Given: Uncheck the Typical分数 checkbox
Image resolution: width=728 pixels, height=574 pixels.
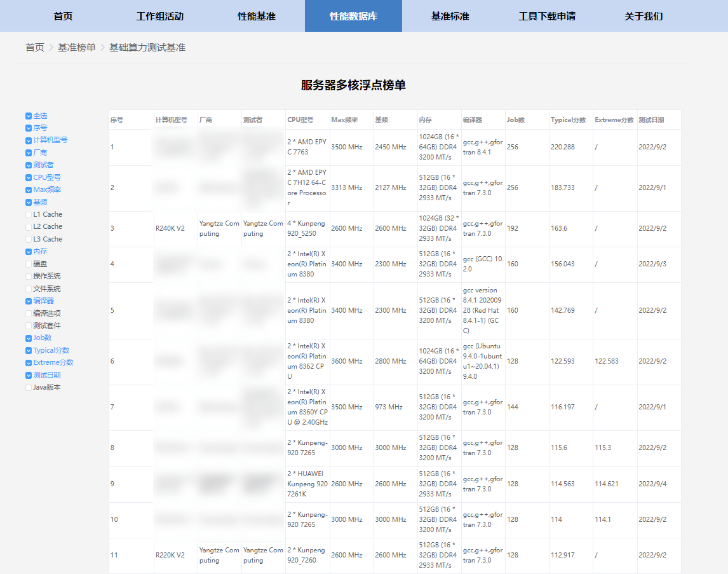Looking at the screenshot, I should 29,351.
